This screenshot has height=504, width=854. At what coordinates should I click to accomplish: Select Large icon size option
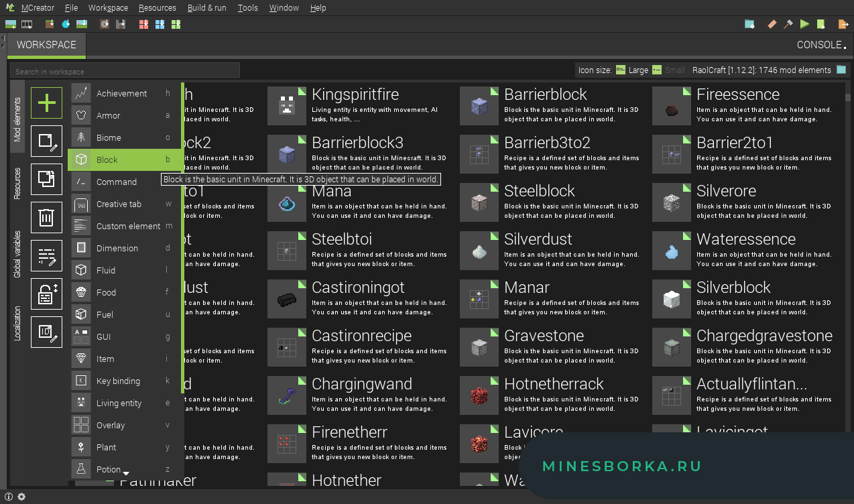632,70
